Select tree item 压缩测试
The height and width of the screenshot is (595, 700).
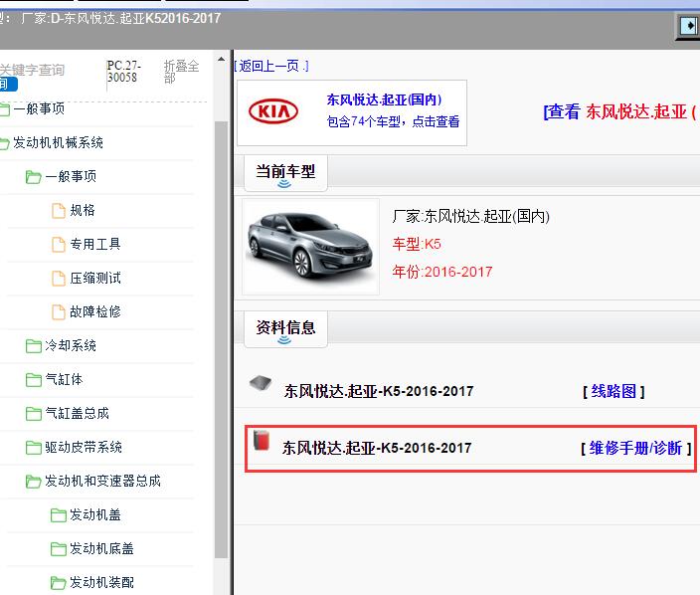tap(95, 279)
